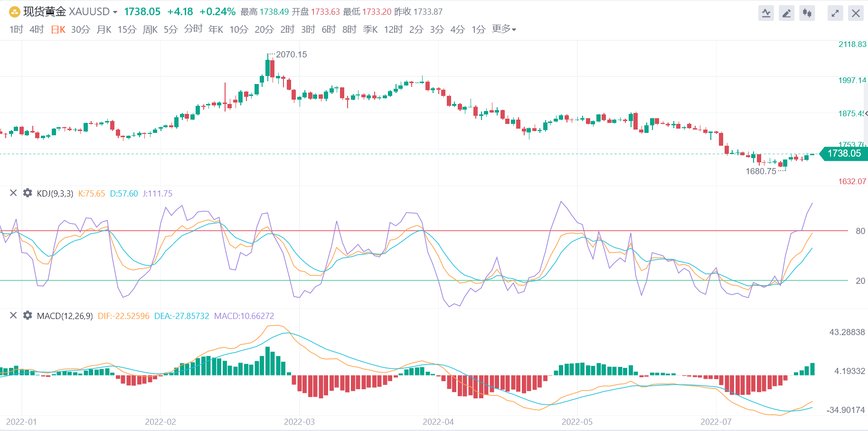Open MACD indicator settings gear
Image resolution: width=868 pixels, height=431 pixels.
coord(28,315)
